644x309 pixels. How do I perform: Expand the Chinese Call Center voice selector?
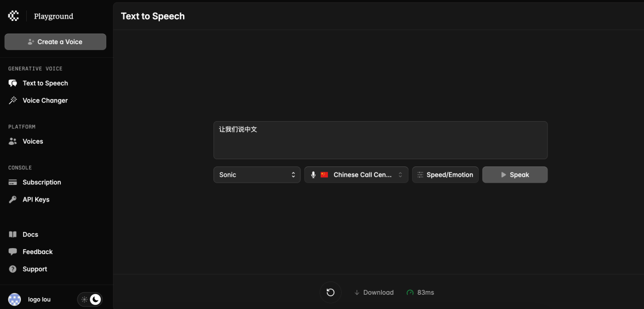pyautogui.click(x=356, y=175)
